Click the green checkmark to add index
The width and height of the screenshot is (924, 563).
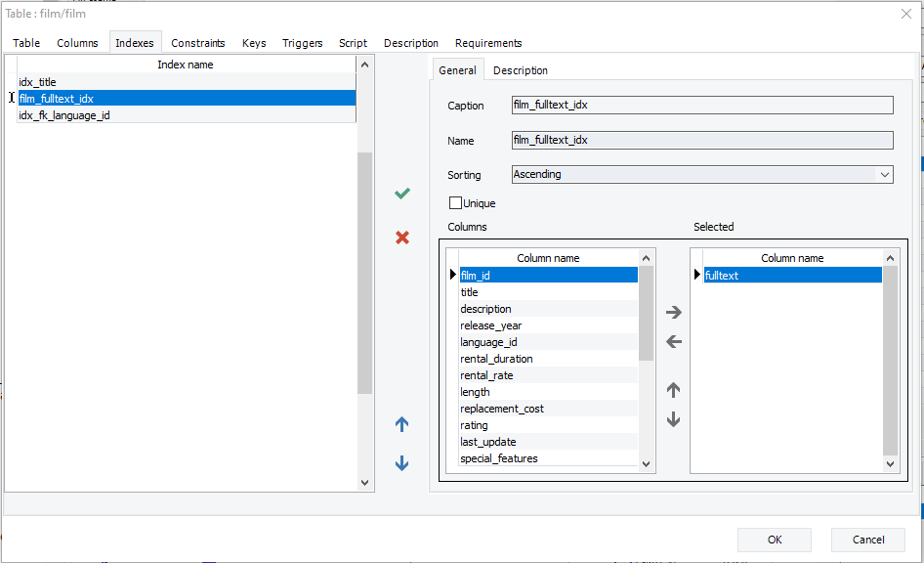(401, 193)
